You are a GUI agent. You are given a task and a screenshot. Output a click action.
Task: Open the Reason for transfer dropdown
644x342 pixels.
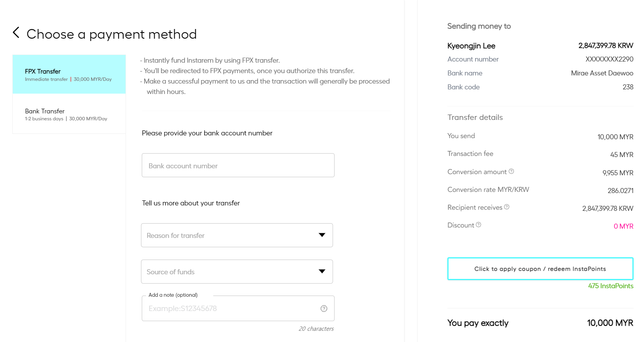click(x=236, y=235)
